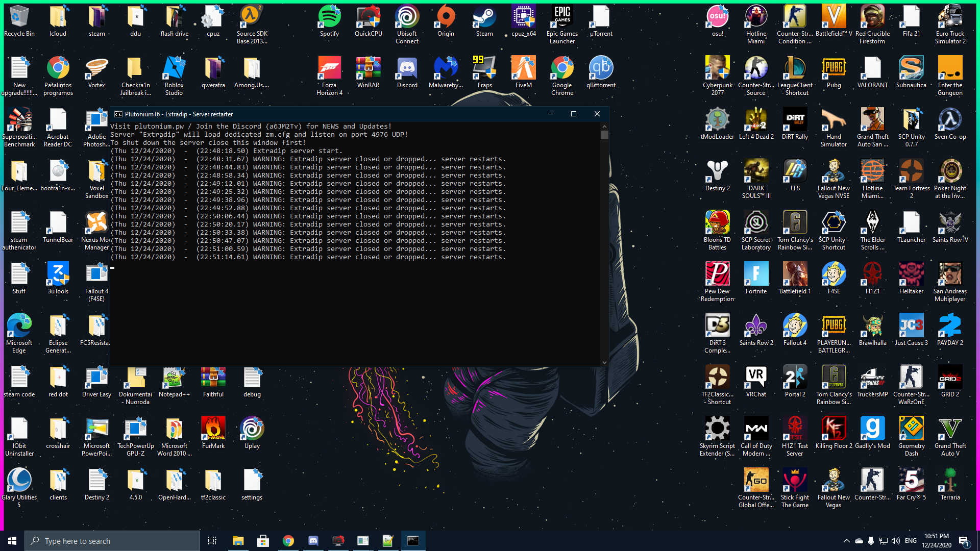Launch Notepad++ from the desktop
Image resolution: width=980 pixels, height=551 pixels.
(x=174, y=382)
